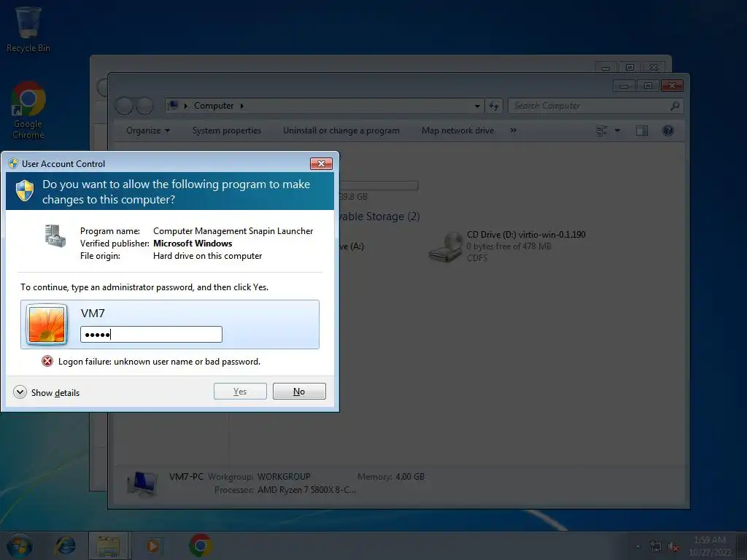The height and width of the screenshot is (560, 747).
Task: Click the small shield in UAC title bar
Action: (x=13, y=164)
